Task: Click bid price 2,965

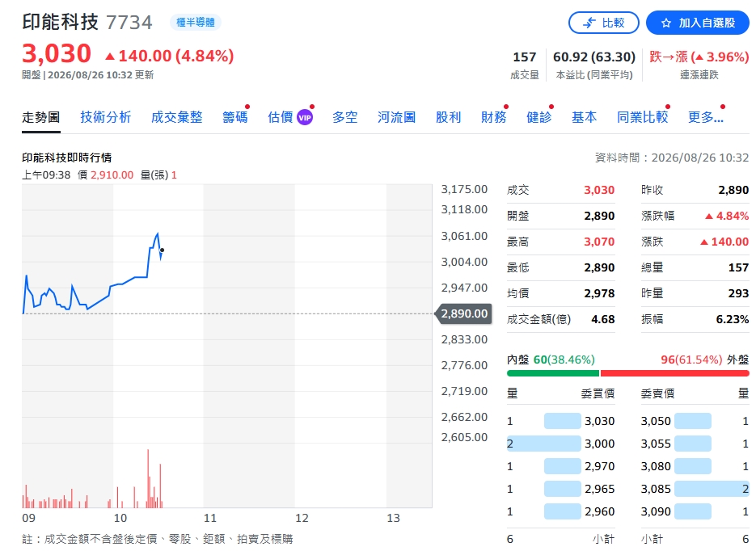Action: 600,489
